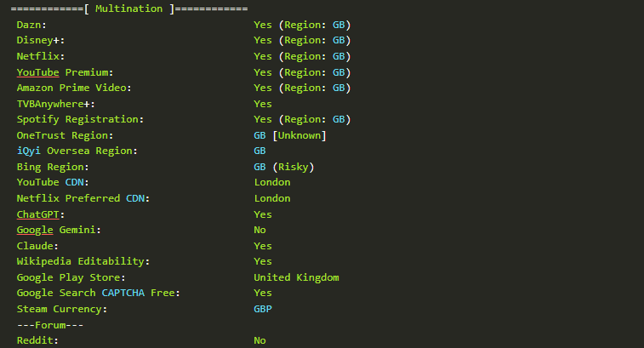Screen dimensions: 644x348
Task: Click the Bing Region (Risky) value
Action: pyautogui.click(x=283, y=167)
